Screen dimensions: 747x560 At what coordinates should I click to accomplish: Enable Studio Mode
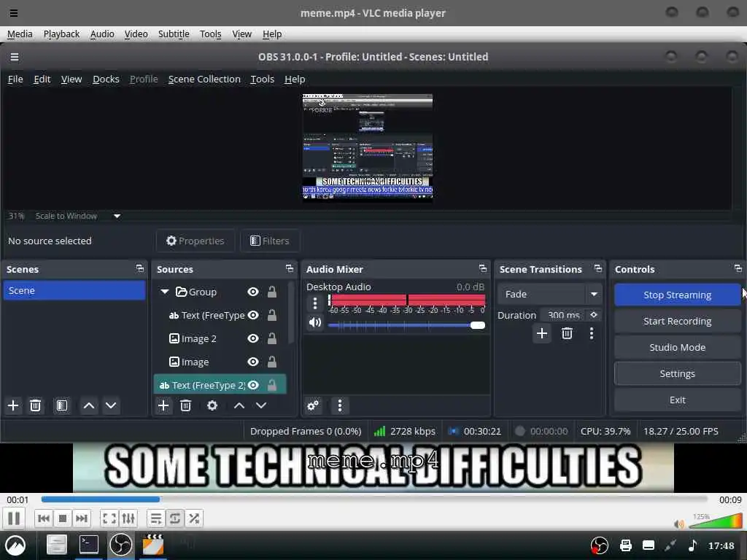click(x=677, y=348)
